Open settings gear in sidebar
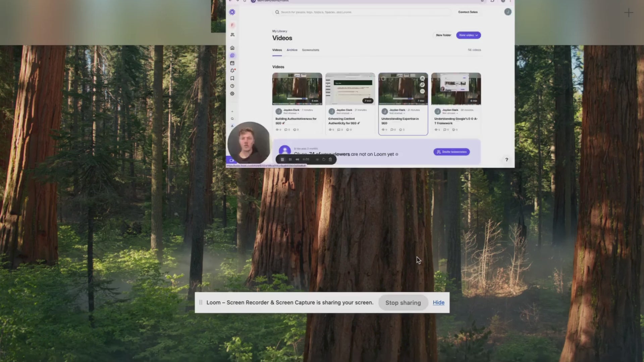This screenshot has width=644, height=362. click(232, 94)
